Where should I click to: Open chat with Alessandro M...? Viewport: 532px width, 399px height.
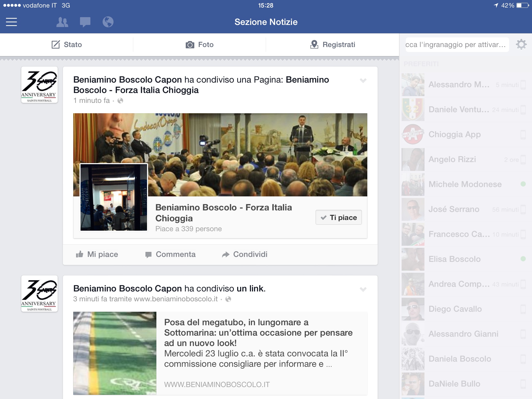[465, 85]
